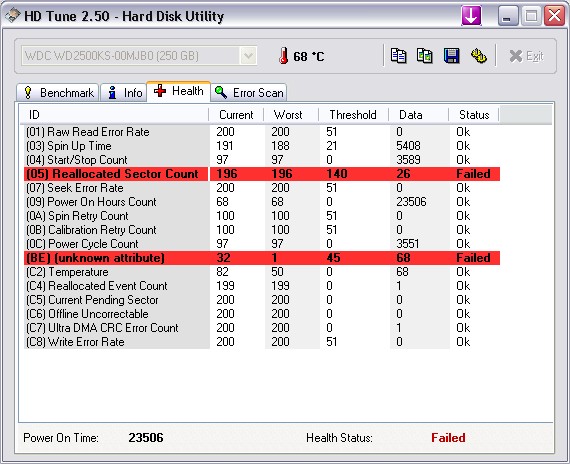
Task: Select the Health tab
Action: (x=178, y=91)
